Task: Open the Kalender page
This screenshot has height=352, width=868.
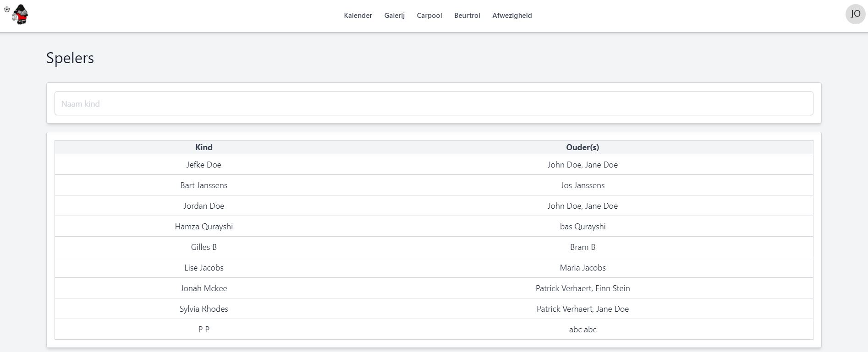Action: (x=357, y=16)
